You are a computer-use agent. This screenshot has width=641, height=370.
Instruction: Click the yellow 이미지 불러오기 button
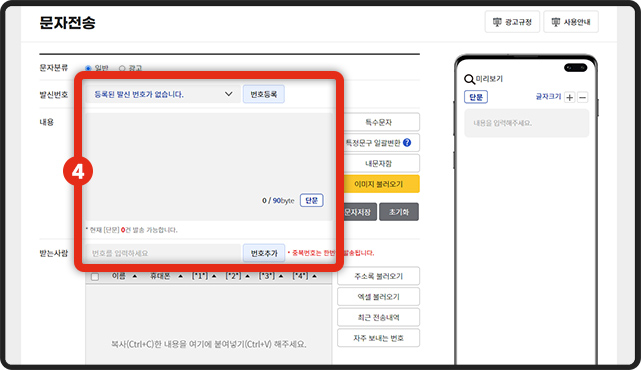[x=378, y=184]
